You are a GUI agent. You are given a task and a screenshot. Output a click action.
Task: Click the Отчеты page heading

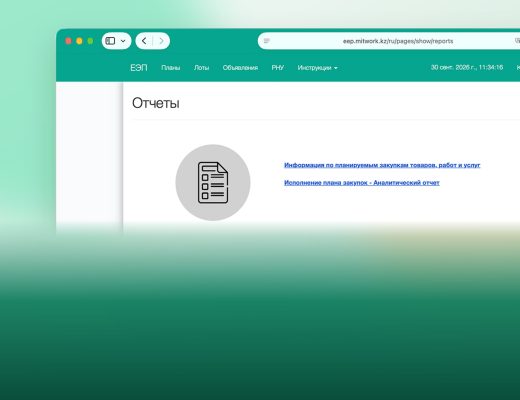pos(156,103)
